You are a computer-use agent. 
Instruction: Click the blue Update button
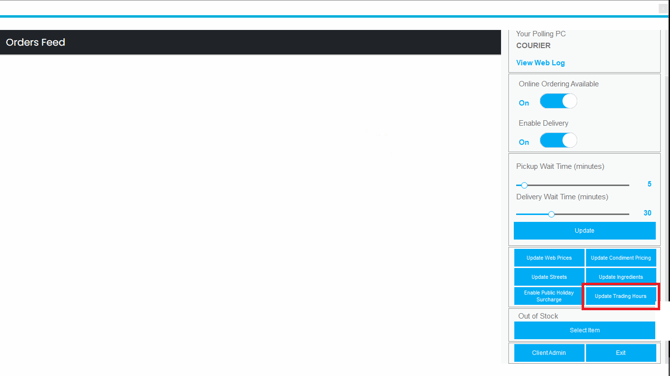585,231
